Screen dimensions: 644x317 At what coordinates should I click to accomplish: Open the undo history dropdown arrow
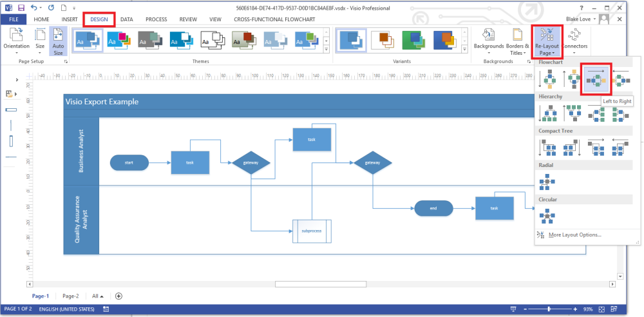[42, 8]
